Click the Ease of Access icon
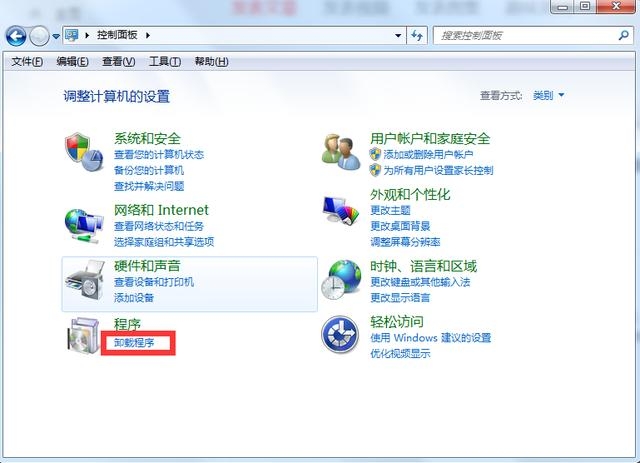The image size is (640, 463). [x=341, y=335]
